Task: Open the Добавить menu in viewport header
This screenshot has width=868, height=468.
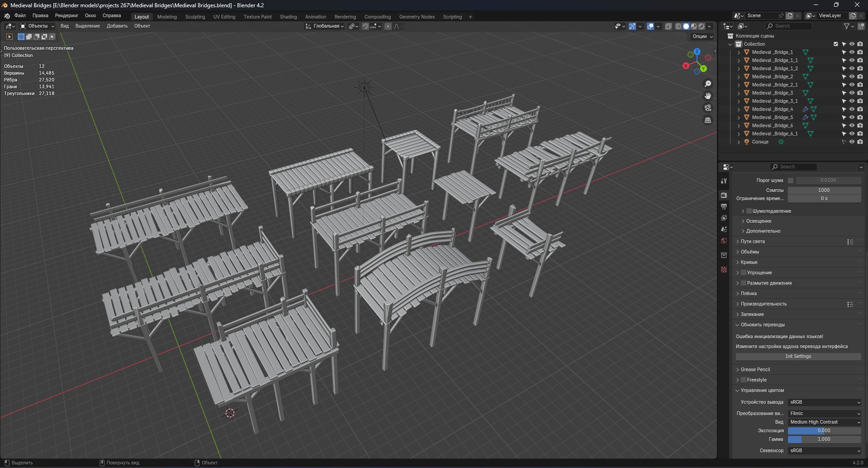Action: pyautogui.click(x=117, y=26)
